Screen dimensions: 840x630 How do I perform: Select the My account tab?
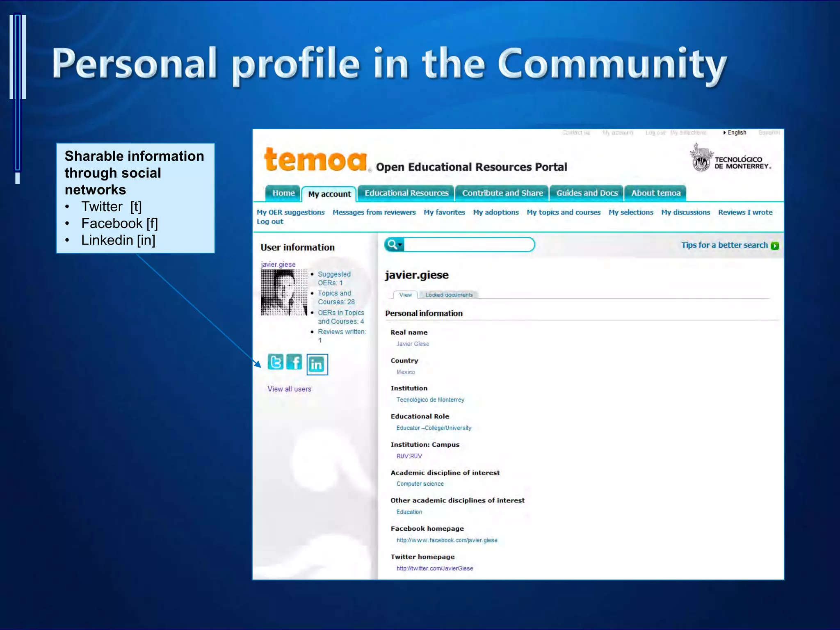coord(329,194)
